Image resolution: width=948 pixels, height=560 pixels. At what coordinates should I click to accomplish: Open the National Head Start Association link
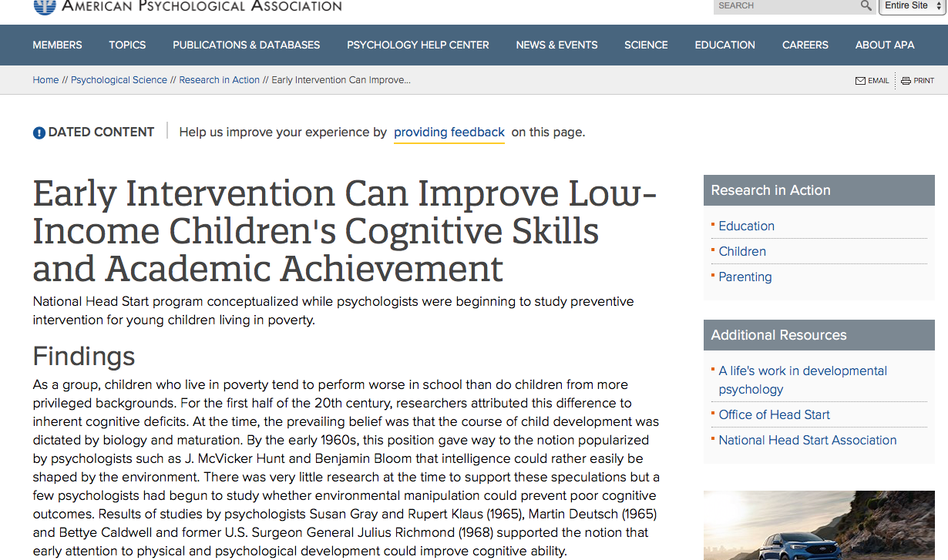807,440
